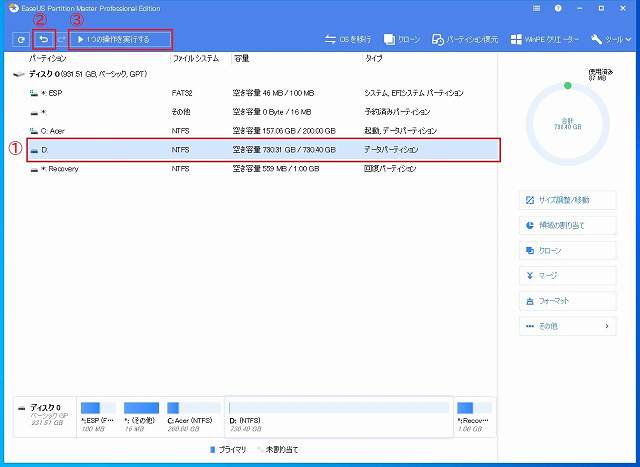The height and width of the screenshot is (467, 640).
Task: Click the Clone button in right panel
Action: tap(568, 251)
